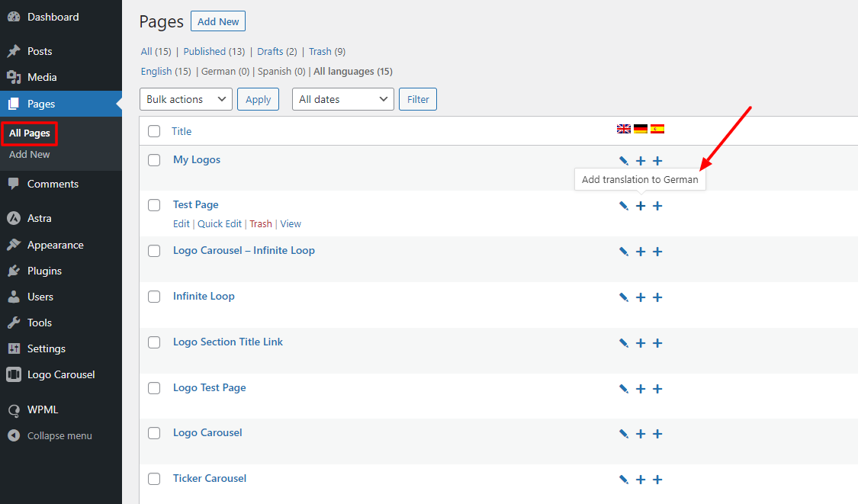Screen dimensions: 858x504
Task: Show only Drafts pages
Action: tap(277, 52)
